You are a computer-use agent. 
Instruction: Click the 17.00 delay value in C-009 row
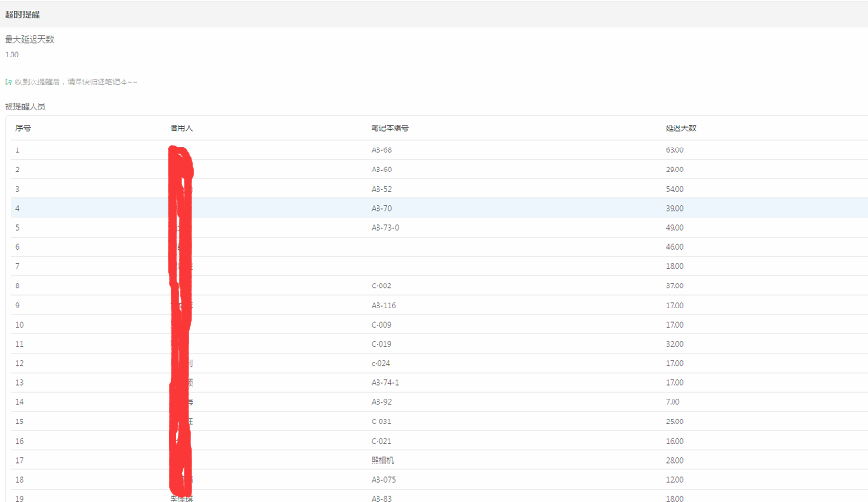(x=674, y=325)
